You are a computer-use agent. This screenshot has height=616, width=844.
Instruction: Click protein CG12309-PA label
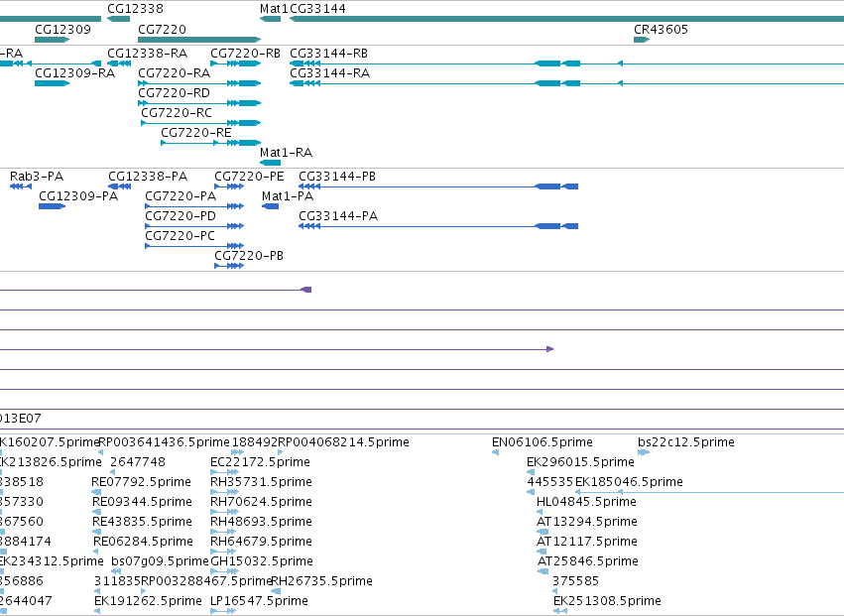(x=78, y=196)
